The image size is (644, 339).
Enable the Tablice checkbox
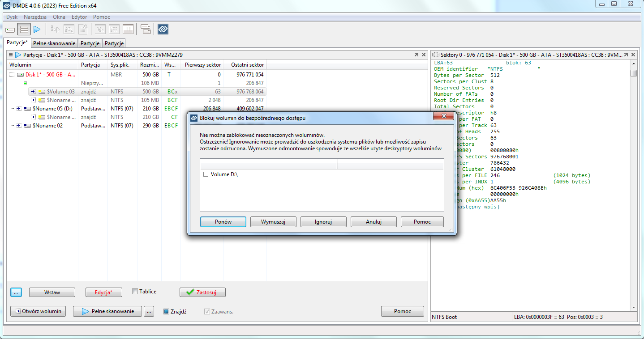135,292
